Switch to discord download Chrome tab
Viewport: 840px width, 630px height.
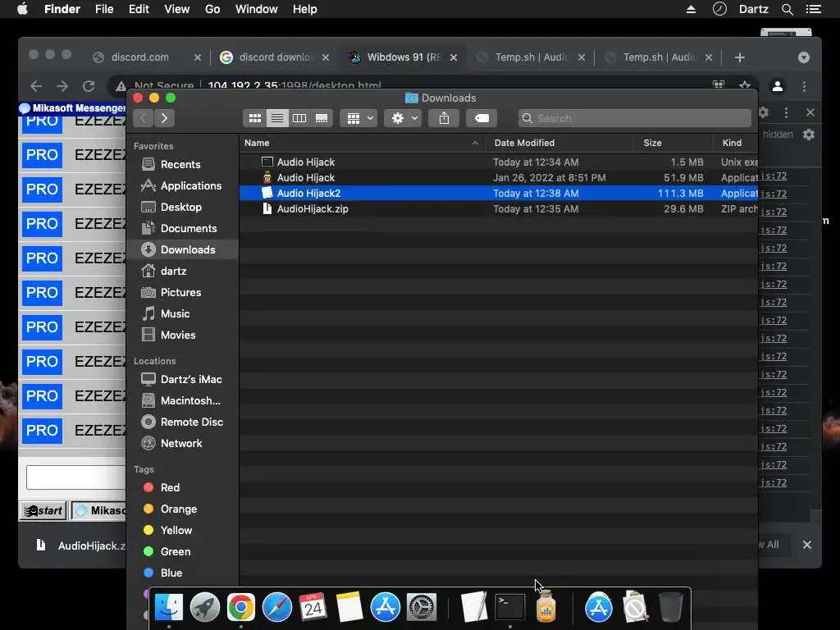(275, 57)
